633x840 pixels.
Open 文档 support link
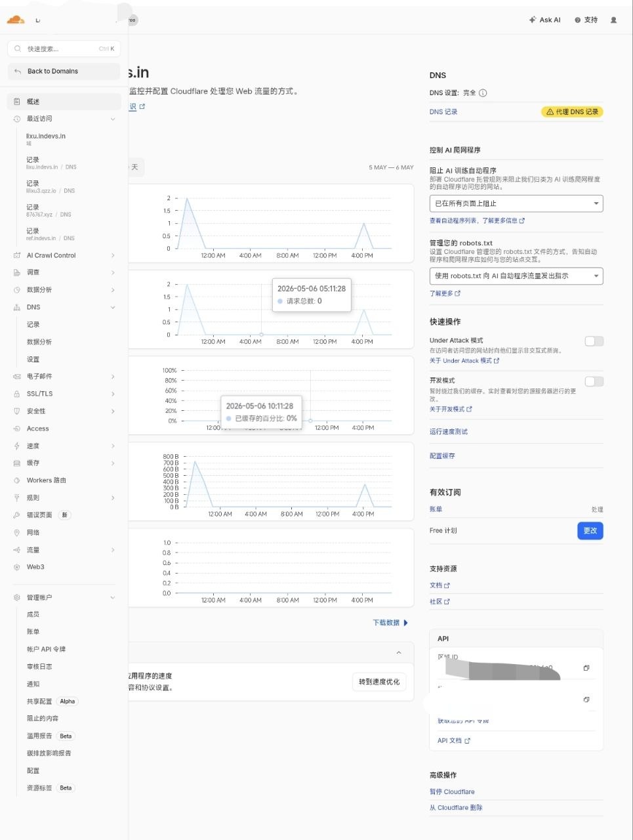tap(439, 585)
